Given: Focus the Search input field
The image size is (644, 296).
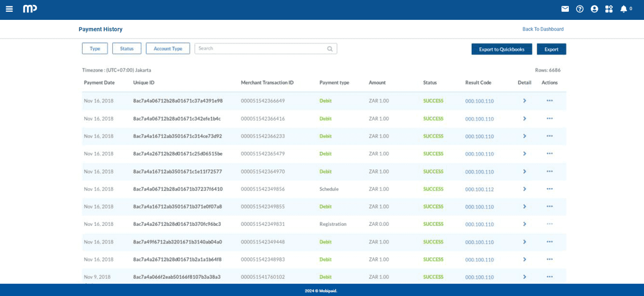Looking at the screenshot, I should (x=261, y=49).
